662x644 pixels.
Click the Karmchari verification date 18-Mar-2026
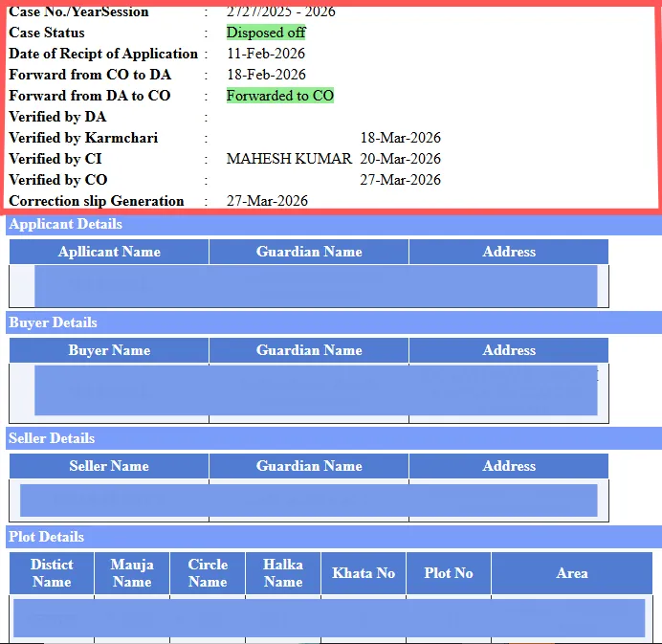click(400, 138)
